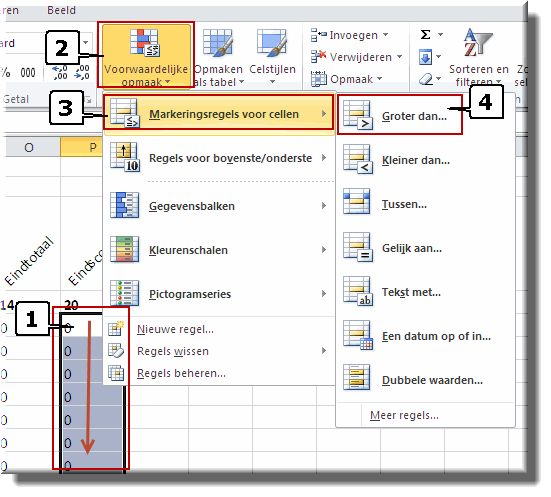
Task: Open the Meer regels link
Action: pos(404,415)
